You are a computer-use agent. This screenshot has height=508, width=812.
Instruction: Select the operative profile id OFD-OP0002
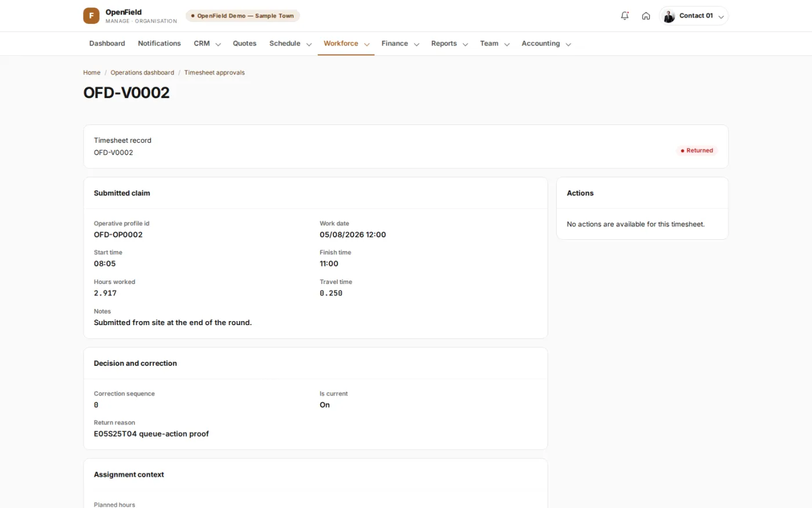pyautogui.click(x=118, y=235)
